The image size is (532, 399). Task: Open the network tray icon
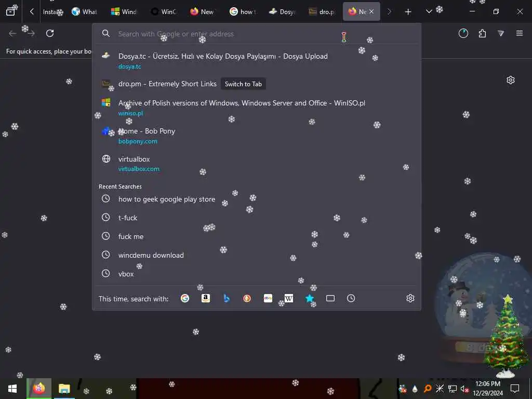[x=452, y=389]
